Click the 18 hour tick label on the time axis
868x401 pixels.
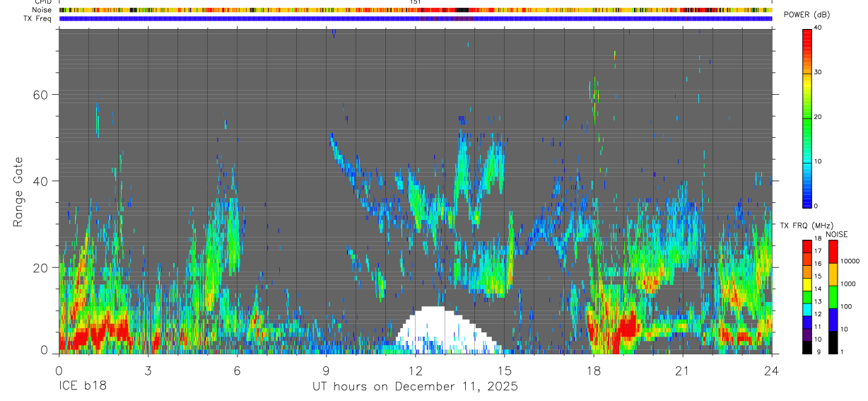(594, 371)
